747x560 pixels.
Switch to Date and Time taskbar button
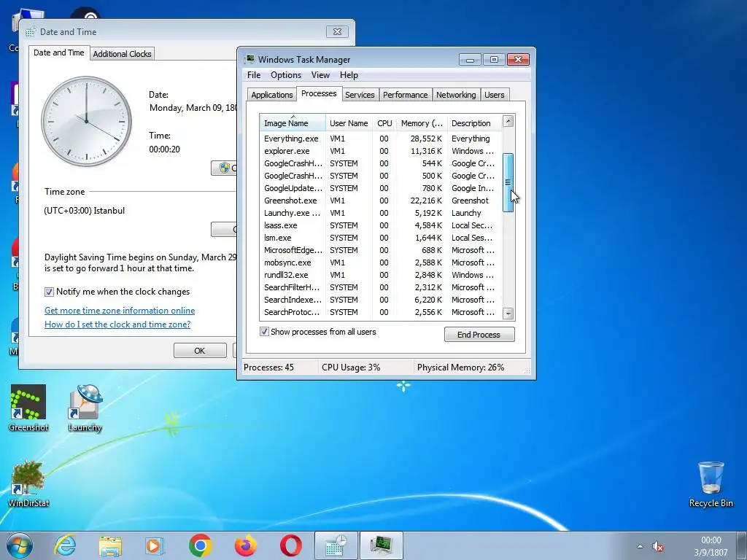(336, 545)
